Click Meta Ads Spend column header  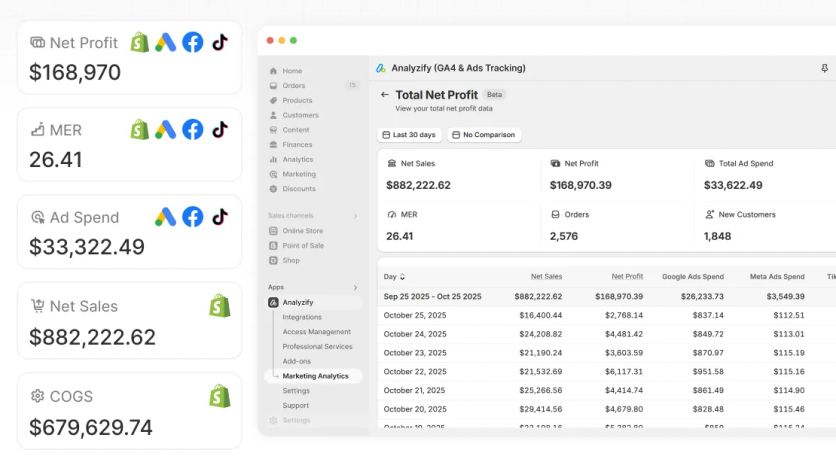pos(777,277)
